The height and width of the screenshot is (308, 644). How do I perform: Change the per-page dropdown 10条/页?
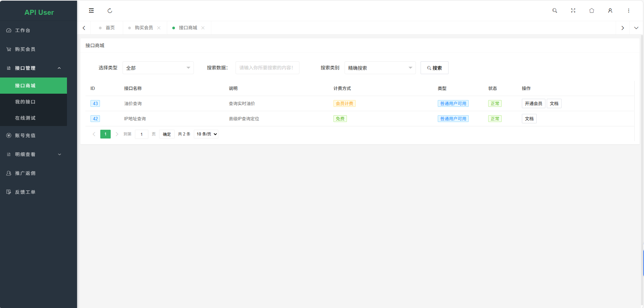tap(206, 134)
